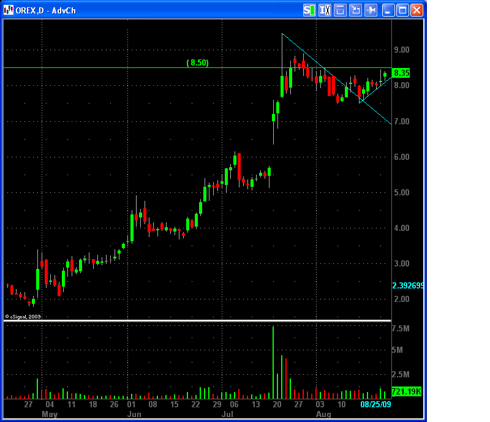Click the pin window icon

point(370,10)
